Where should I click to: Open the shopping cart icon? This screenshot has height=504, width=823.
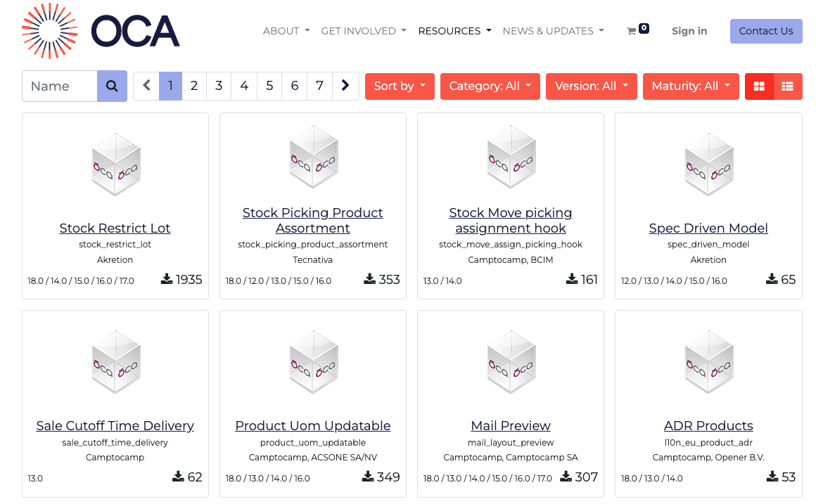[x=632, y=32]
